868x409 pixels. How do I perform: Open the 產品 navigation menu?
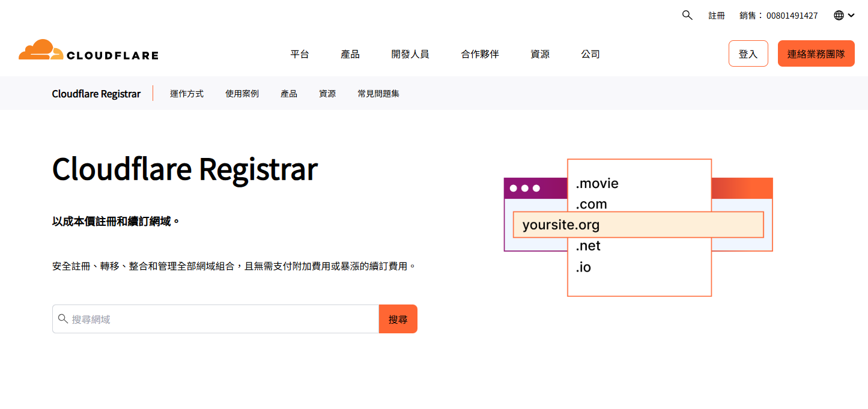[x=351, y=54]
